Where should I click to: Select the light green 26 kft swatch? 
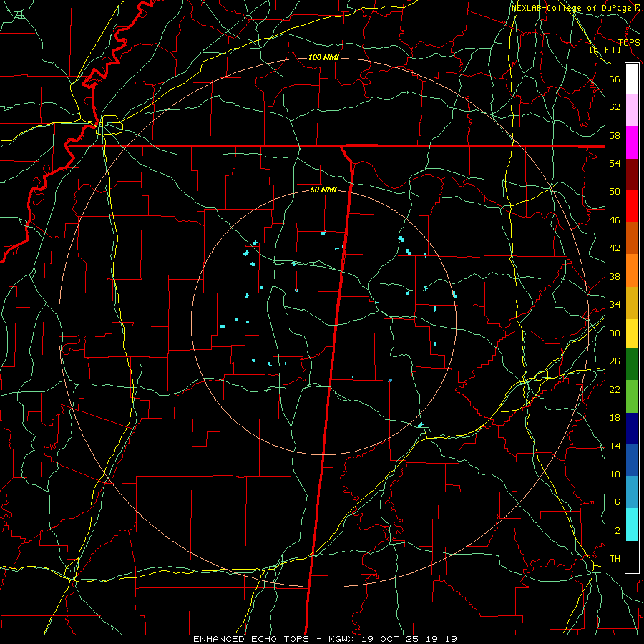click(632, 396)
